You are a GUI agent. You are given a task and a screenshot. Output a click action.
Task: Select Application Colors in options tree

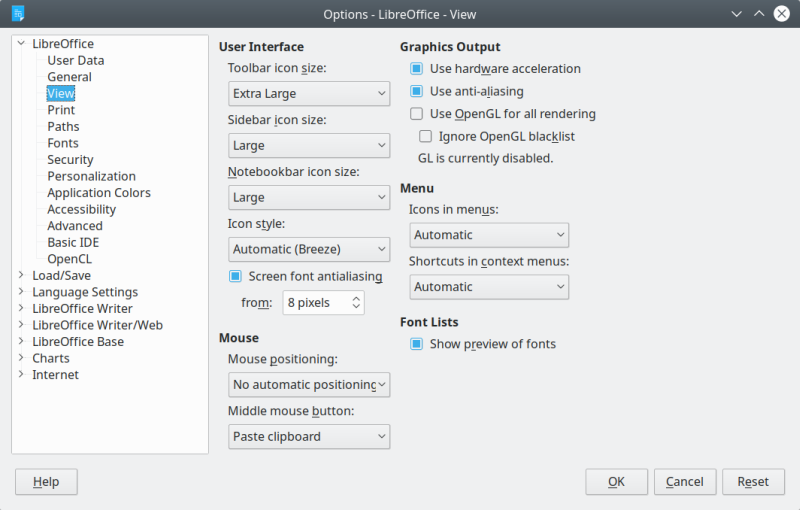click(99, 193)
